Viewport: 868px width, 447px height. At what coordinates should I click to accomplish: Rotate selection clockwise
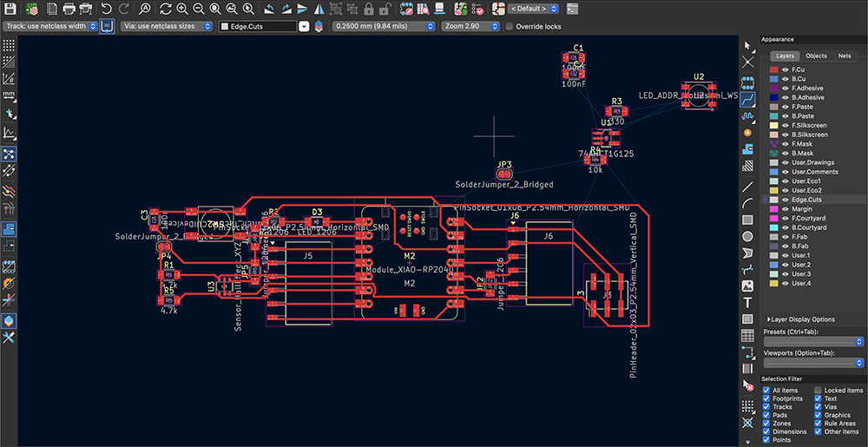tap(286, 9)
